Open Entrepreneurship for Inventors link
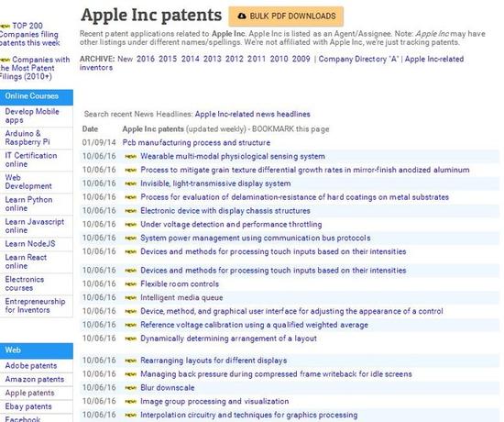This screenshot has height=422, width=504. [x=35, y=305]
